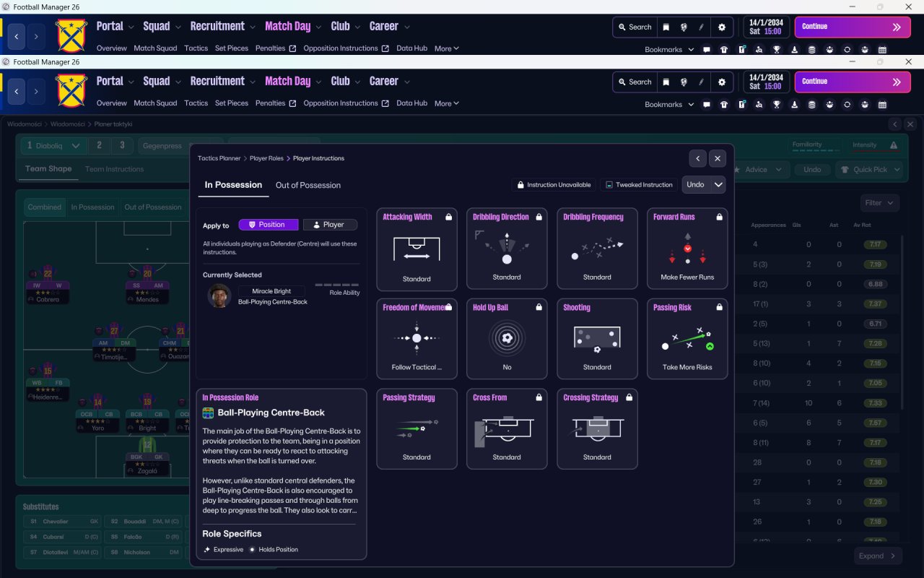Open the trophy icon in front window bookmarks

pyautogui.click(x=777, y=104)
